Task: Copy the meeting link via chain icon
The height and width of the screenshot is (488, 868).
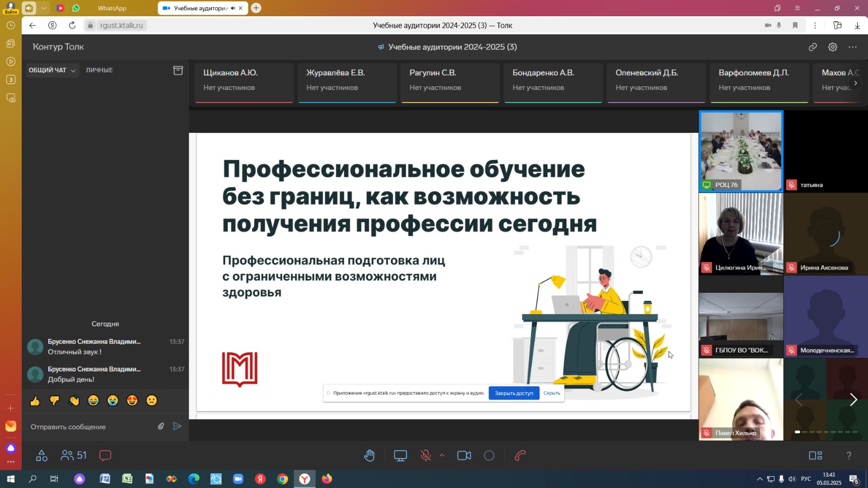Action: (x=813, y=47)
